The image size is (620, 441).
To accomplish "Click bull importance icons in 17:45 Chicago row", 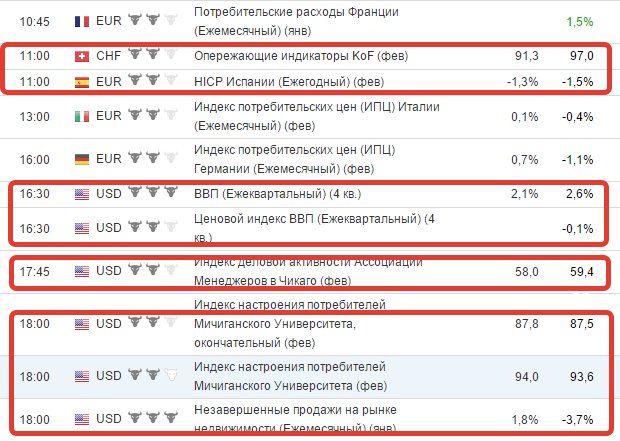I will click(153, 270).
